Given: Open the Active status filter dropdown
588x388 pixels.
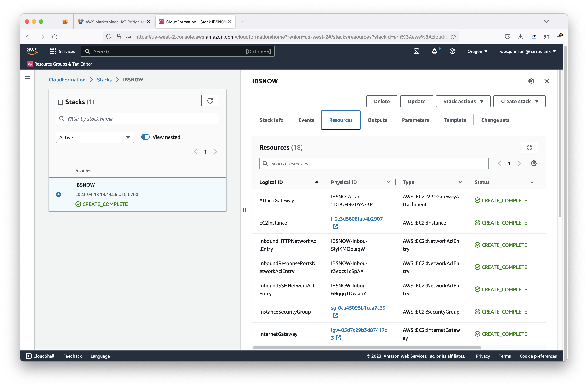Looking at the screenshot, I should (95, 137).
